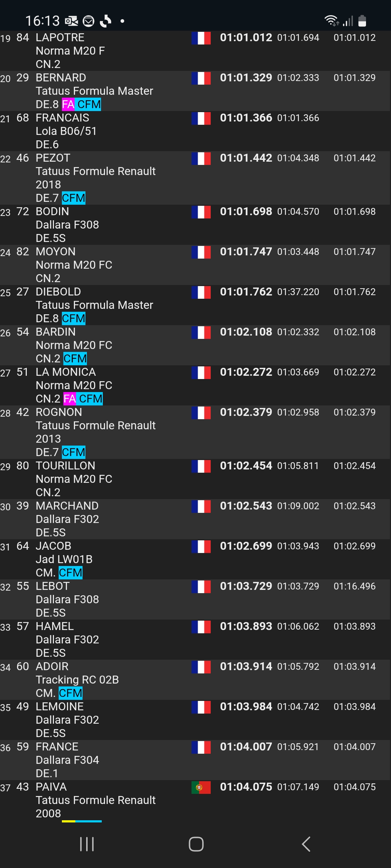Image resolution: width=391 pixels, height=868 pixels.
Task: Tap the Android back navigation arrow
Action: click(306, 844)
